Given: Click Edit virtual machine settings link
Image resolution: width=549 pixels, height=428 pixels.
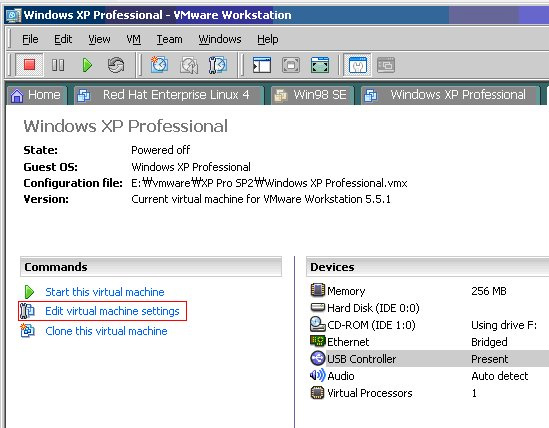Looking at the screenshot, I should point(112,311).
